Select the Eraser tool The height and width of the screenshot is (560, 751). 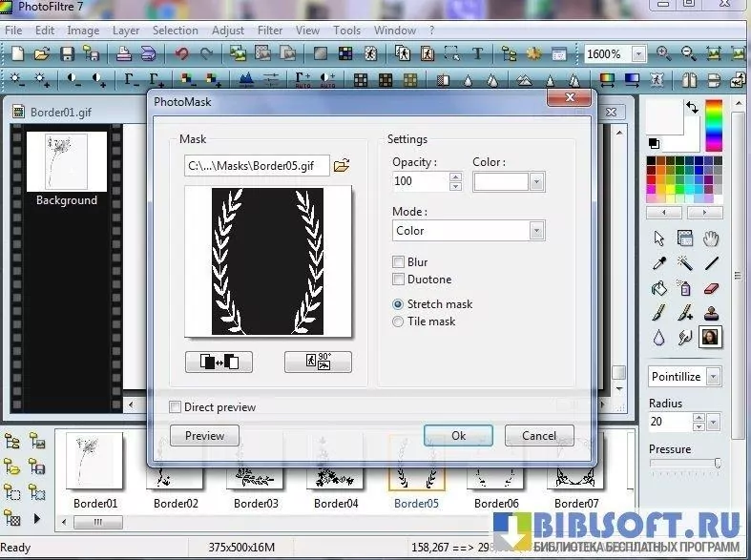tap(710, 288)
